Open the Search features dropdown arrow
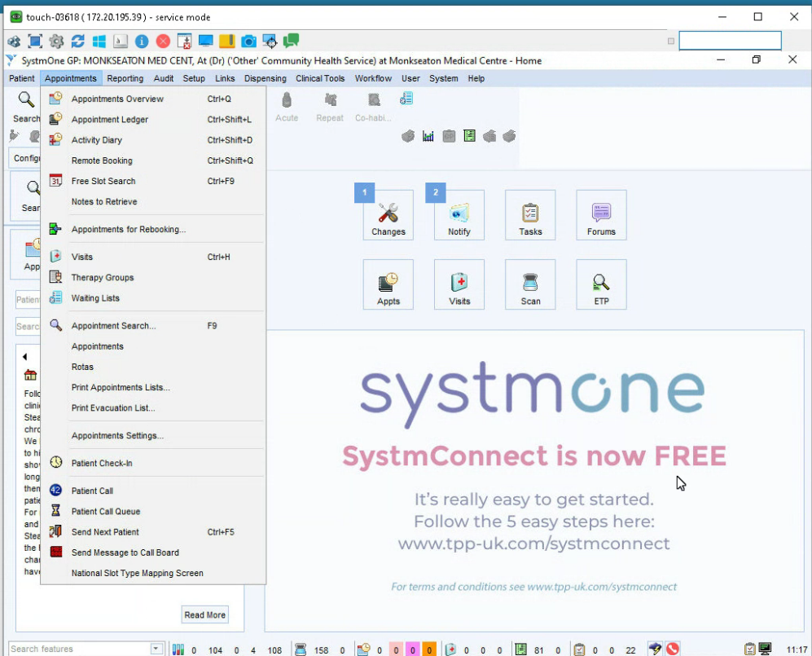Screen dimensions: 812x656 [156, 649]
